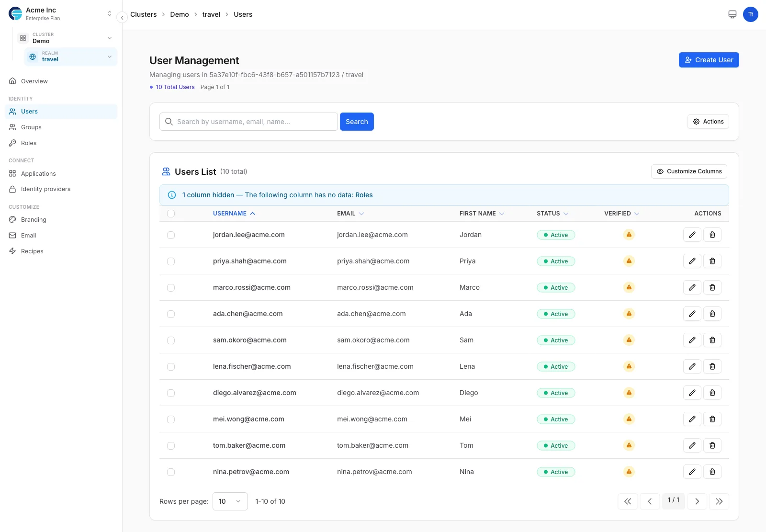Viewport: 766px width, 532px height.
Task: Collapse the sidebar with the chevron button
Action: (122, 17)
